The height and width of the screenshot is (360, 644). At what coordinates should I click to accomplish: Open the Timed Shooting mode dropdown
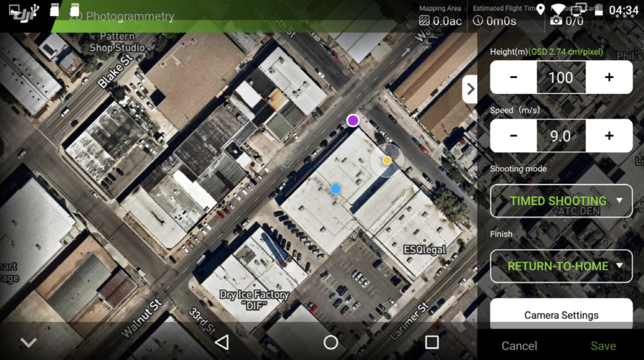coord(561,201)
